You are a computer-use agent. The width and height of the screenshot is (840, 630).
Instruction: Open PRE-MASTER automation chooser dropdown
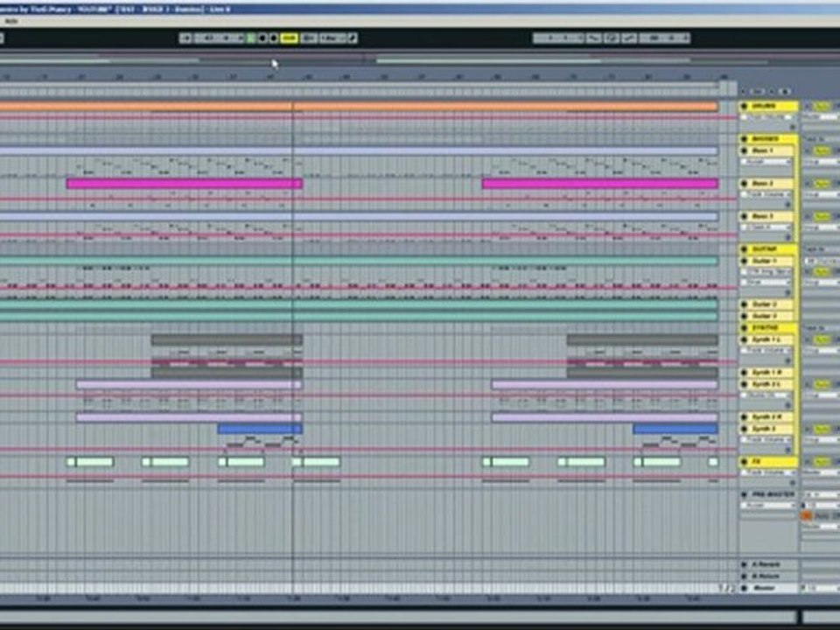768,505
